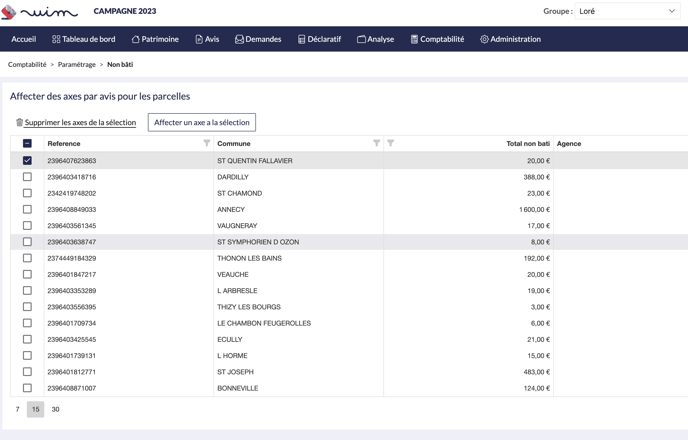The height and width of the screenshot is (440, 688).
Task: Expand the Groupe dropdown showing Loré
Action: pyautogui.click(x=628, y=11)
